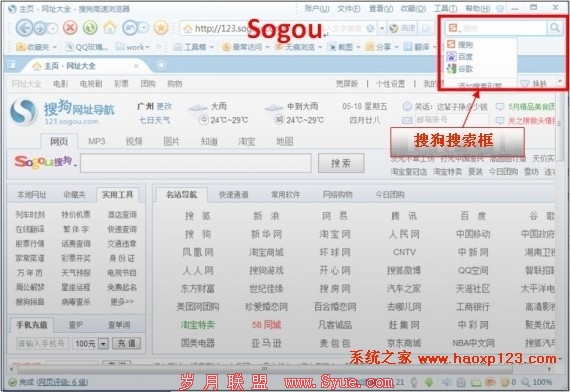Expand the address bar history dropdown arrow
Screen dimensions: 570x392
click(x=382, y=28)
